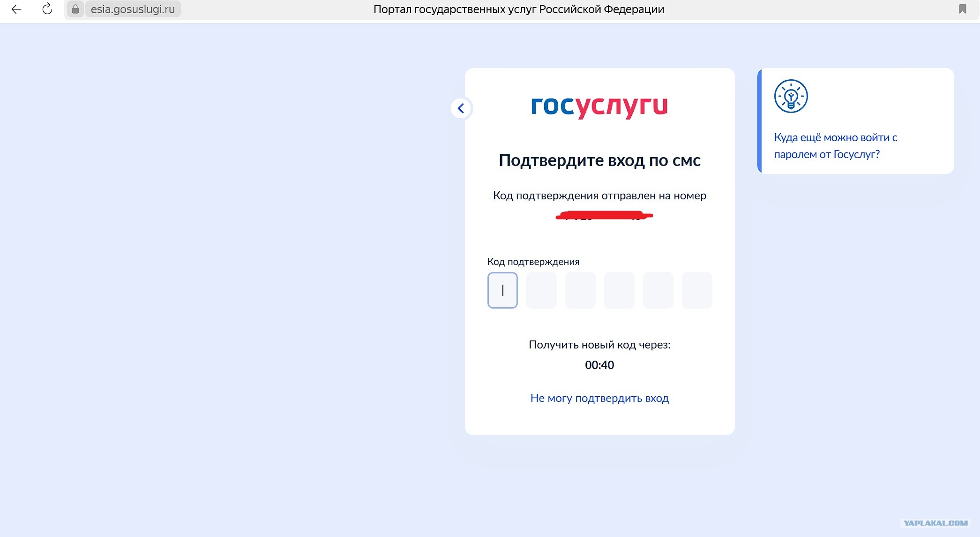Click the "Код подтверждения" field label
Viewport: 980px width, 537px height.
(533, 262)
